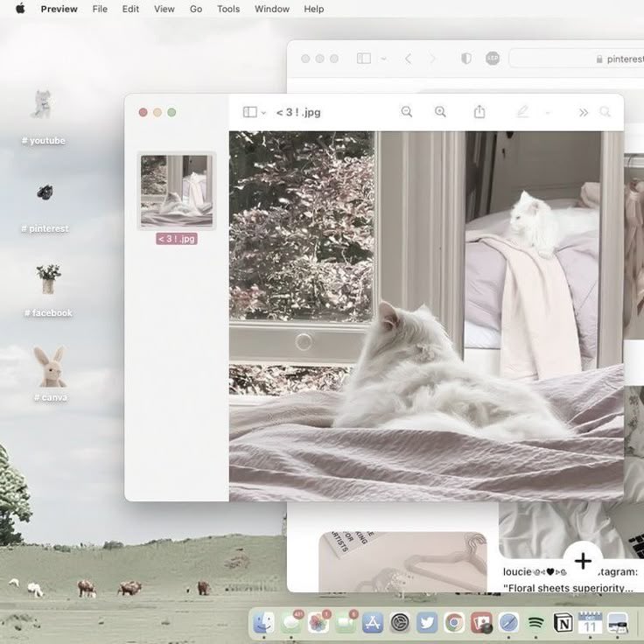The width and height of the screenshot is (644, 644).
Task: Open the Share button in Preview toolbar
Action: (479, 111)
